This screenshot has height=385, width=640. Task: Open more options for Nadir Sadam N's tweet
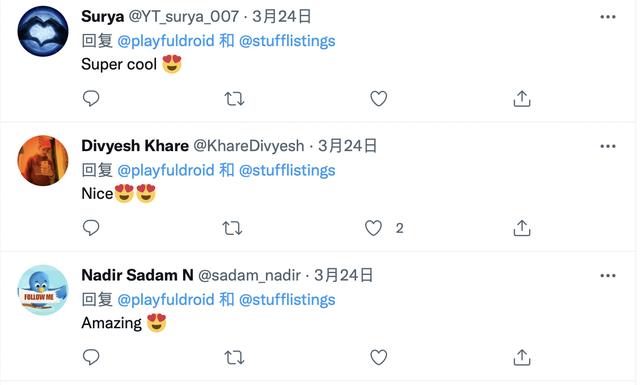(x=608, y=276)
